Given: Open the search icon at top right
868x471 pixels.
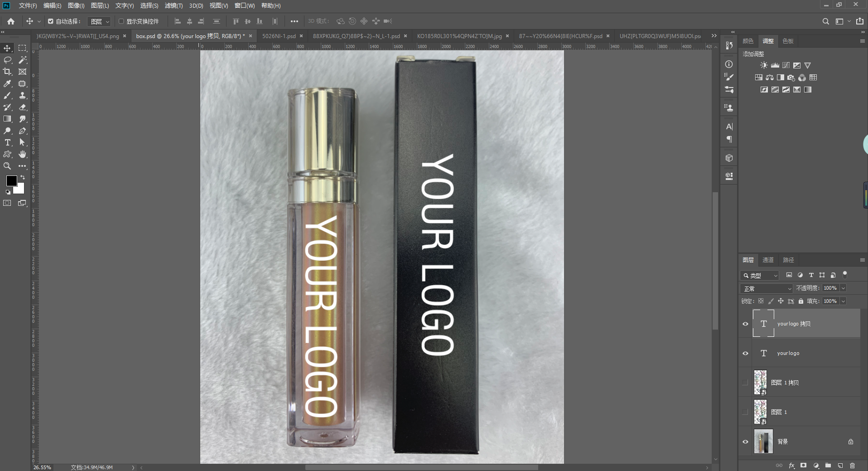Looking at the screenshot, I should tap(825, 21).
